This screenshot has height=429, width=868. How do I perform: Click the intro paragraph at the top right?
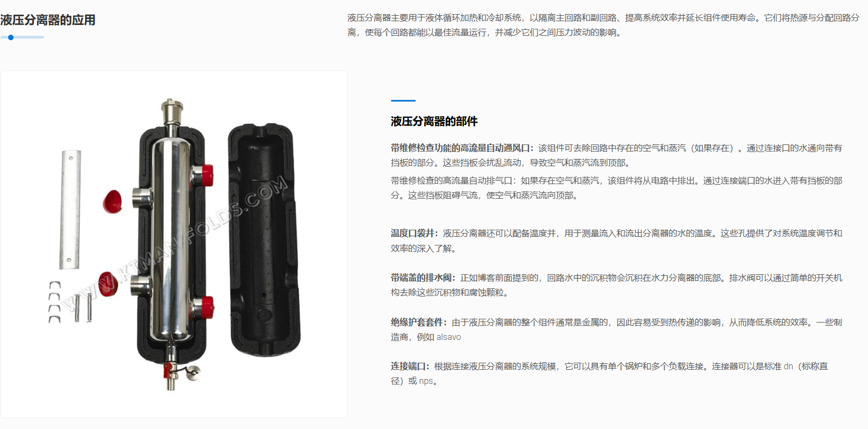[604, 25]
